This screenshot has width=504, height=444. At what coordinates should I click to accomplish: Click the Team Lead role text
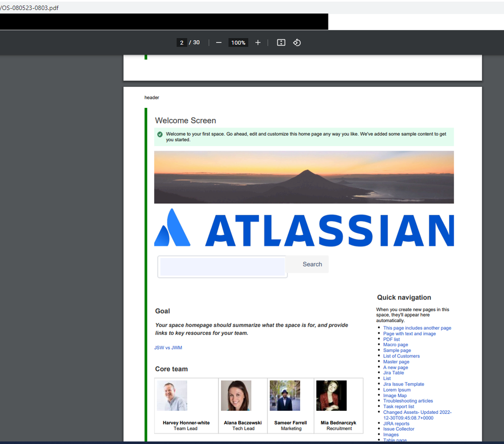[186, 428]
